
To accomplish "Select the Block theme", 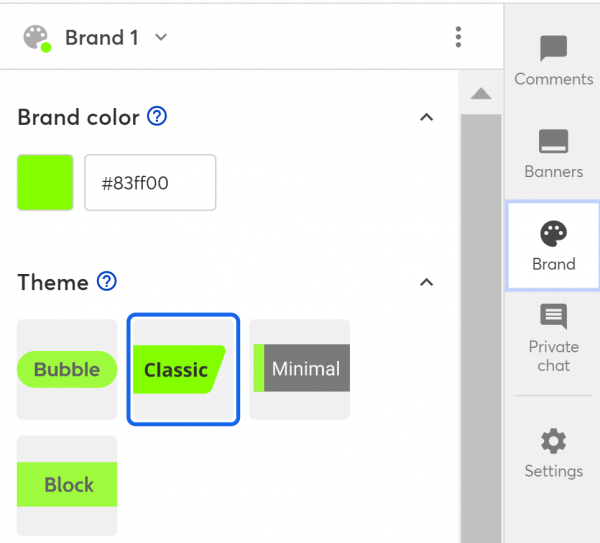I will tap(67, 485).
